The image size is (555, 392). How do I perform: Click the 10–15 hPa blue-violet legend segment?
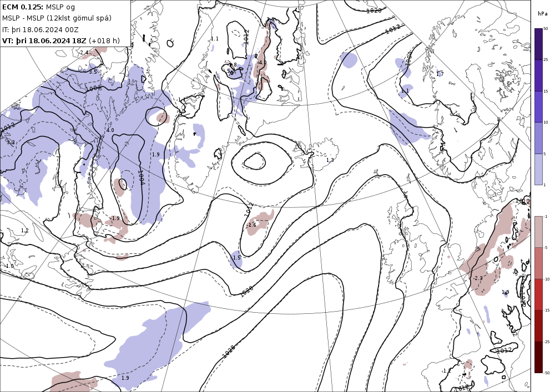coord(538,107)
